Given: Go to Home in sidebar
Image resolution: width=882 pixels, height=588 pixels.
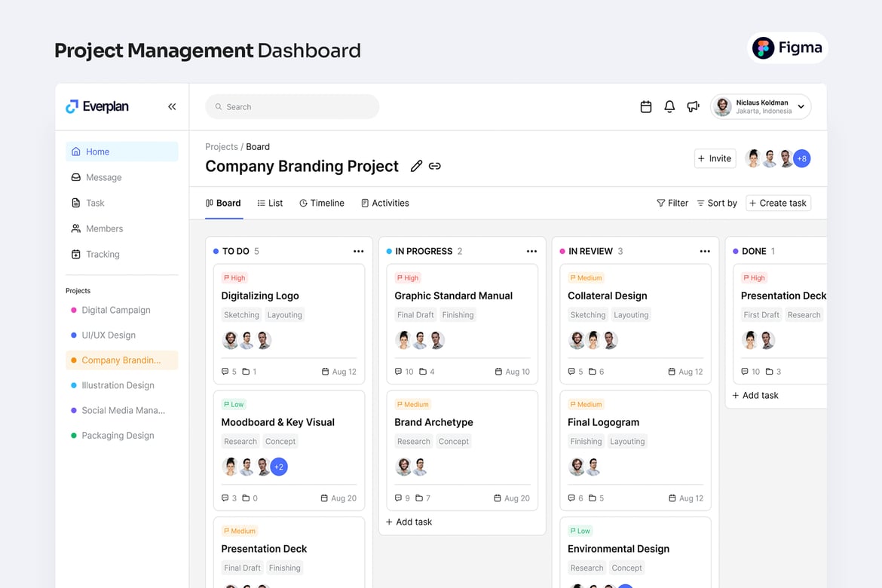Looking at the screenshot, I should coord(122,152).
